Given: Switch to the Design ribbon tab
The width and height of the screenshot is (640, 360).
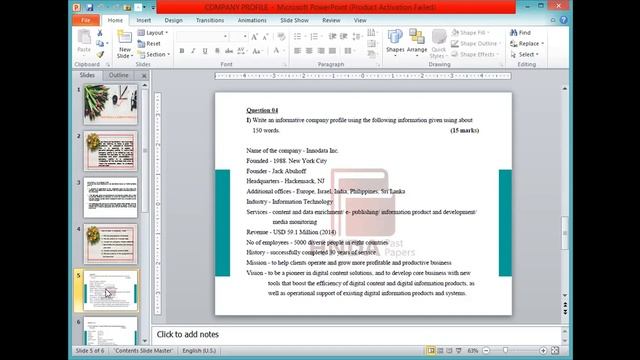Looking at the screenshot, I should [x=173, y=20].
